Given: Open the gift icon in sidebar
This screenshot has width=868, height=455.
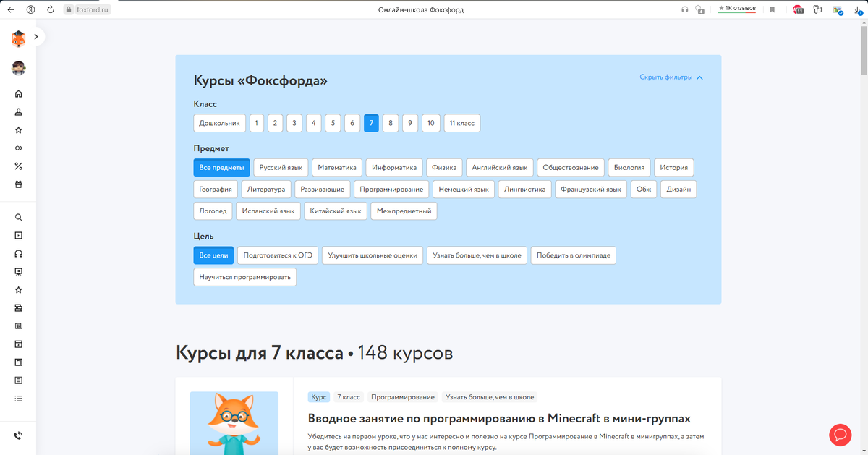Looking at the screenshot, I should [18, 184].
